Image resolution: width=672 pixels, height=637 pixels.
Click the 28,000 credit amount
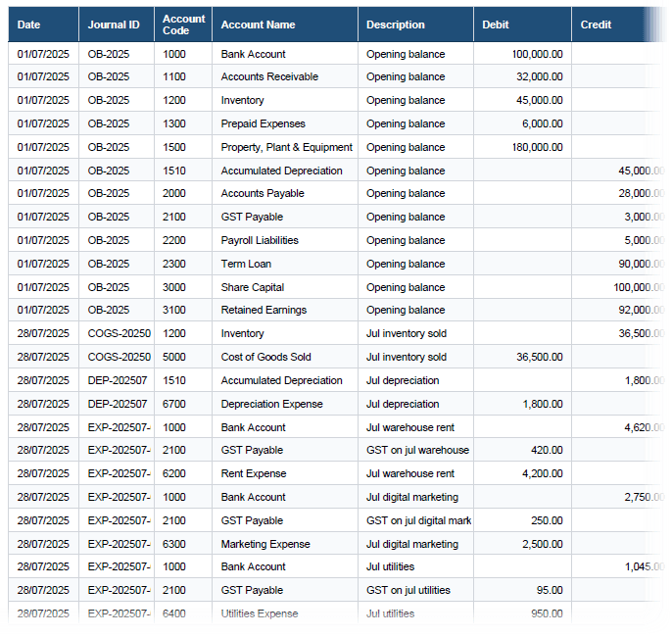point(642,193)
